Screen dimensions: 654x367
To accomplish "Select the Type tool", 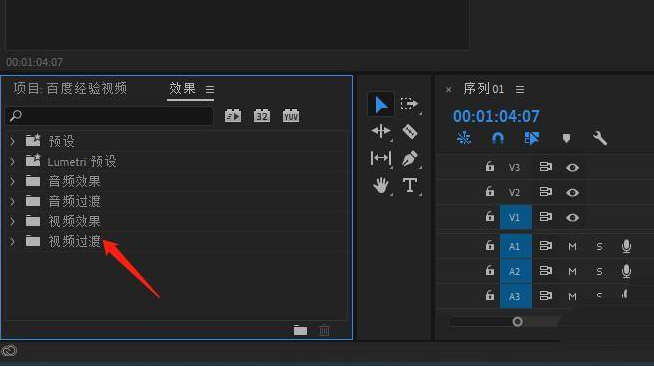I will [410, 185].
